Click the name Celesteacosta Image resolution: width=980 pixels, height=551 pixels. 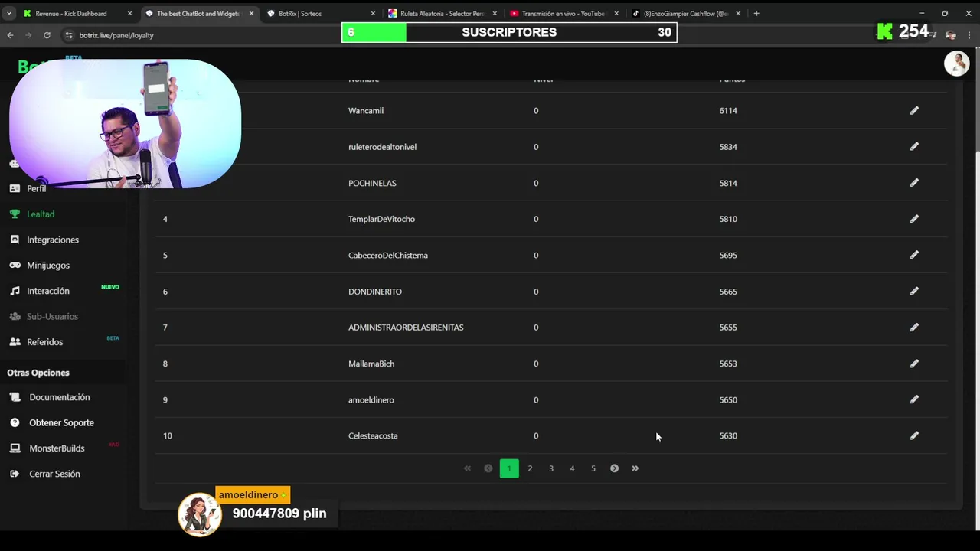click(x=373, y=435)
